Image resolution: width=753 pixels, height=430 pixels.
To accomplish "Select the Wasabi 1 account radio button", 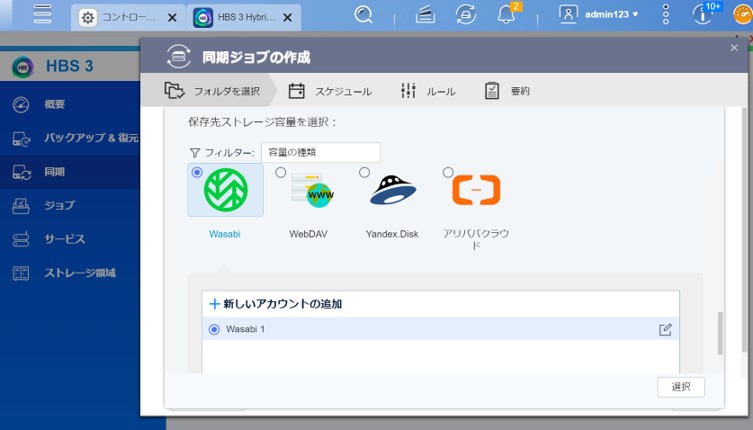I will pos(214,329).
